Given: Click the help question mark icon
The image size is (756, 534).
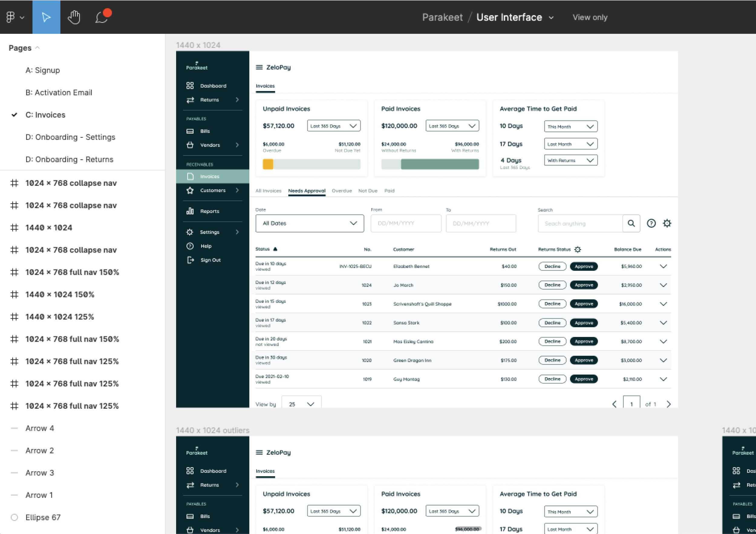Looking at the screenshot, I should click(651, 223).
